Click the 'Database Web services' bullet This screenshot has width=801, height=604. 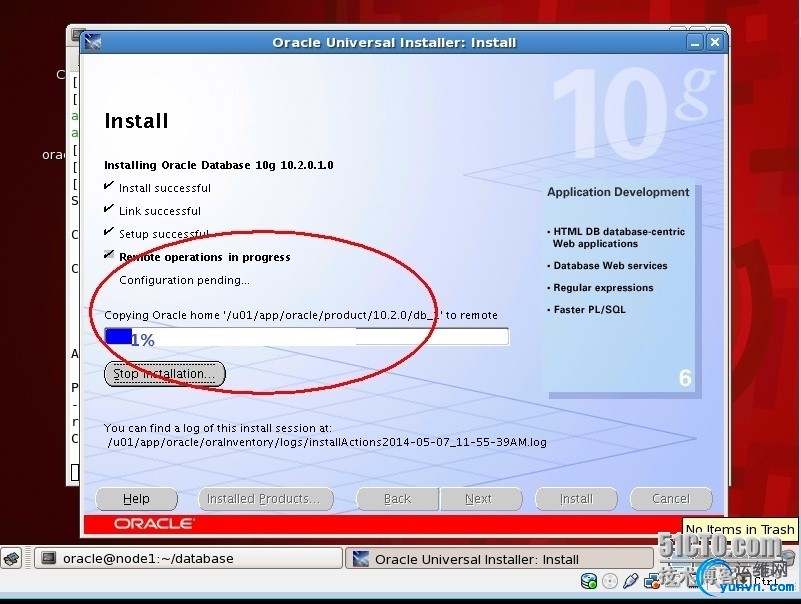607,266
